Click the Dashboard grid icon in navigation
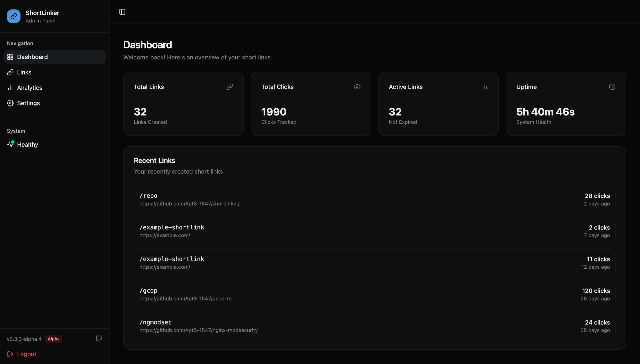 (x=10, y=57)
